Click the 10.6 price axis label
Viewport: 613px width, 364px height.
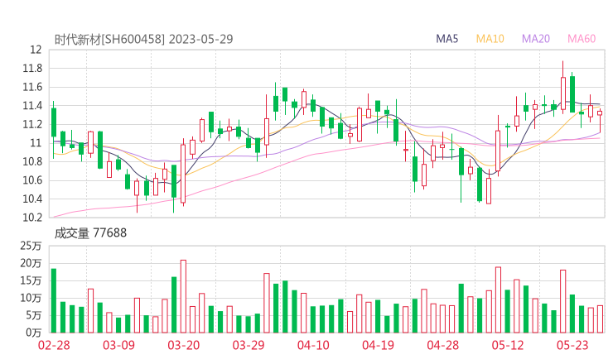32,180
